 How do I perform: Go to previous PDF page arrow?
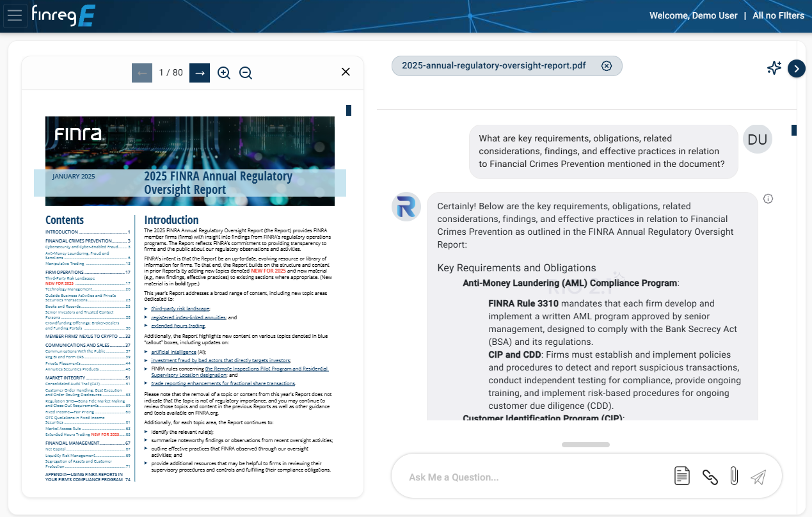click(x=142, y=73)
